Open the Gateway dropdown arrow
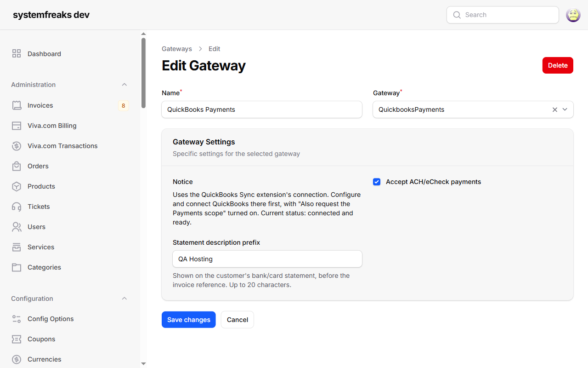 (565, 109)
